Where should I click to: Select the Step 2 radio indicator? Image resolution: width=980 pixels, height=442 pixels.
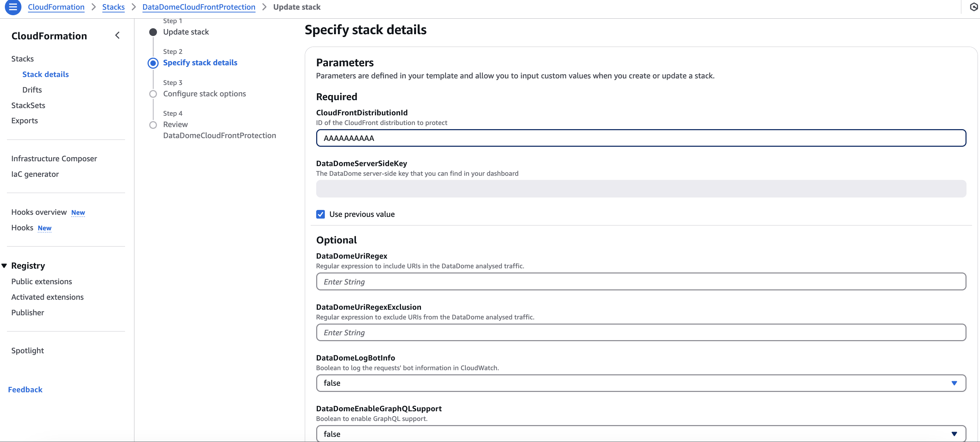tap(153, 63)
